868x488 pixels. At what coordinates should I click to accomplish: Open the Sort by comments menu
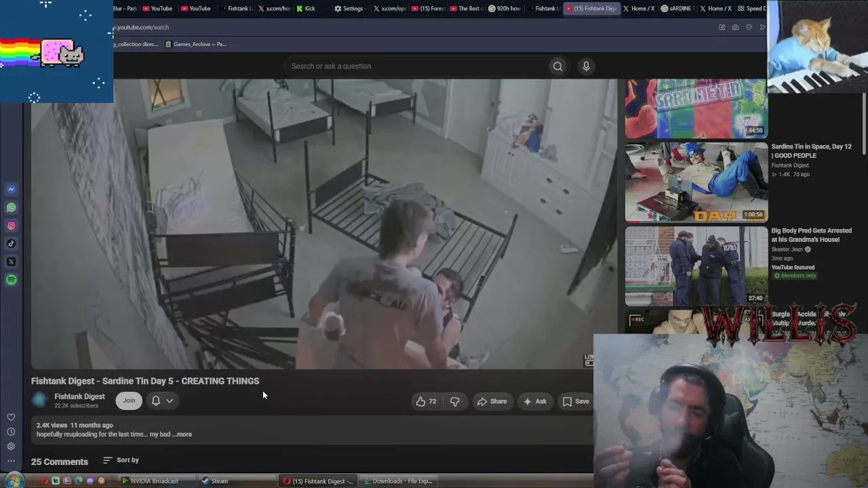coord(121,460)
